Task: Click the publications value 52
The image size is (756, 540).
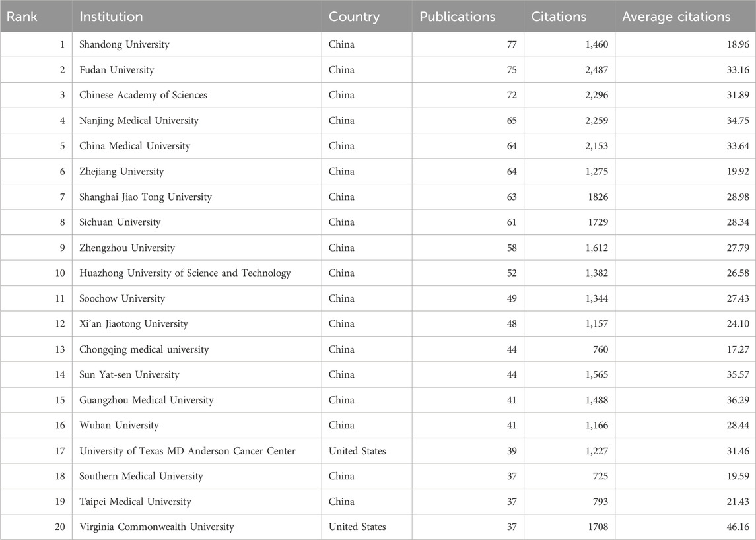Action: [512, 273]
